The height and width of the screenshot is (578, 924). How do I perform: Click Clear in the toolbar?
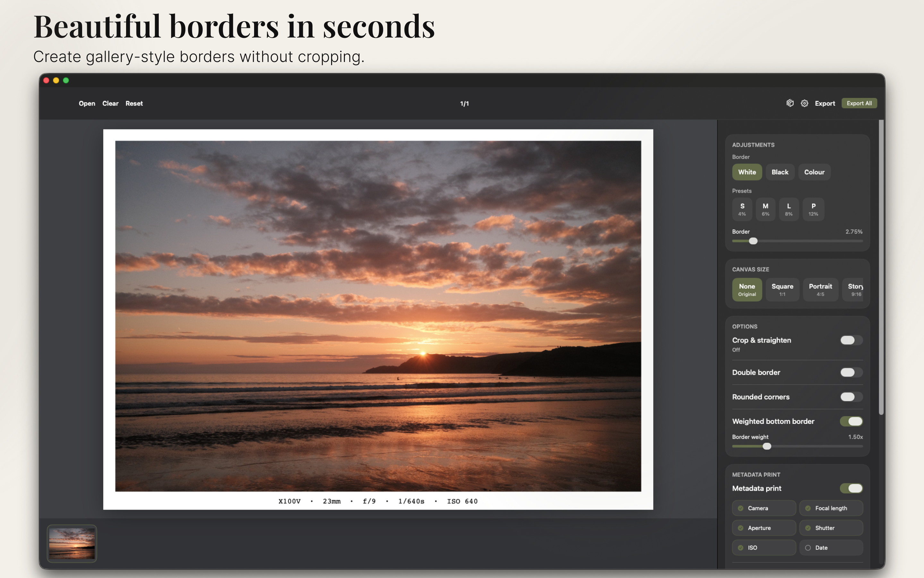(x=110, y=104)
